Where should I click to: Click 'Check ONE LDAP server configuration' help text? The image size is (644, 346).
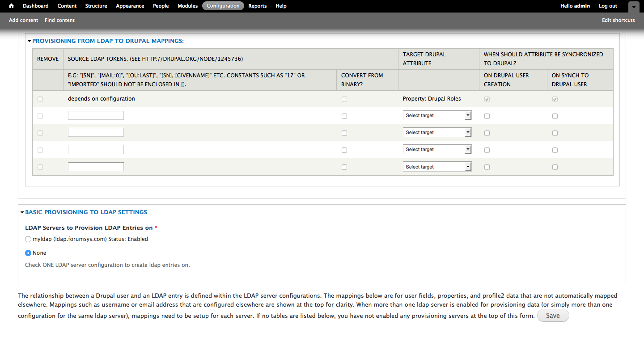pos(107,265)
